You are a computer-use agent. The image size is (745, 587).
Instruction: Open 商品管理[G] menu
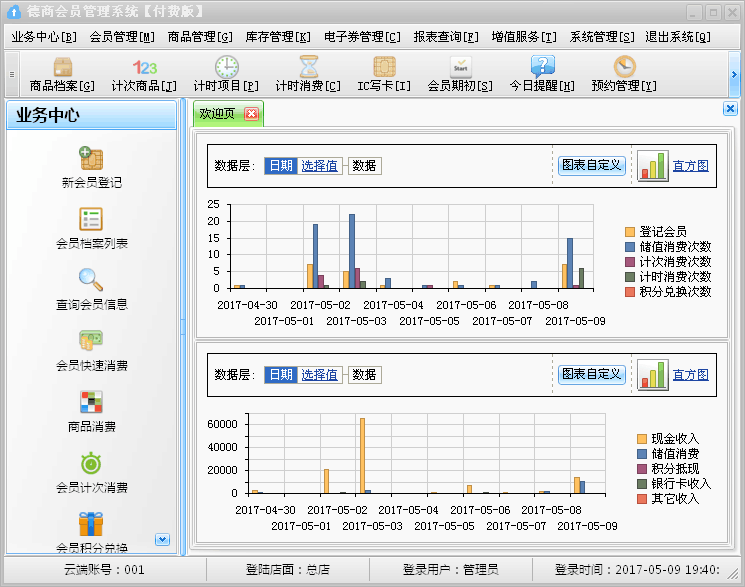point(200,37)
